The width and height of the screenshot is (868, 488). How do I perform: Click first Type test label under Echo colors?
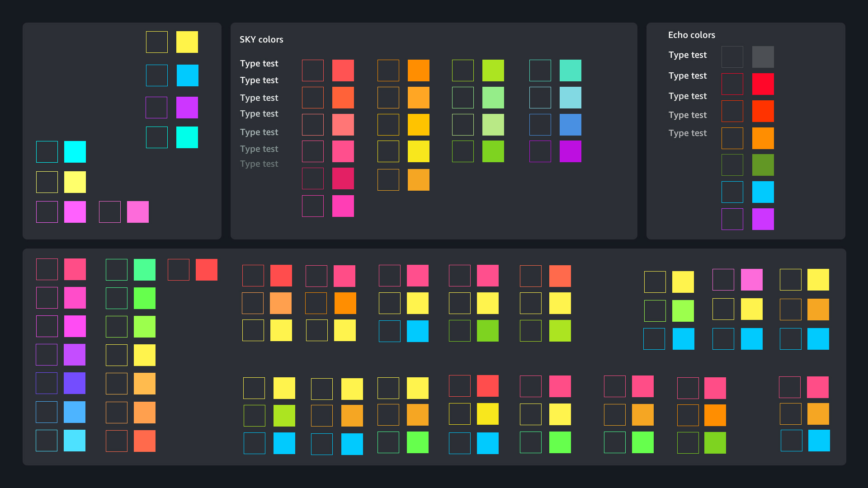(687, 55)
